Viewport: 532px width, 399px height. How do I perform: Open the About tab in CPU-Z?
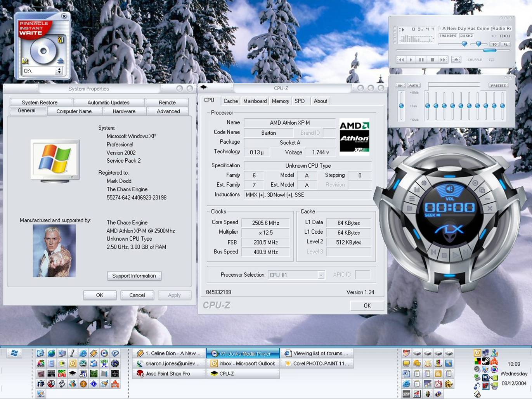[x=321, y=101]
